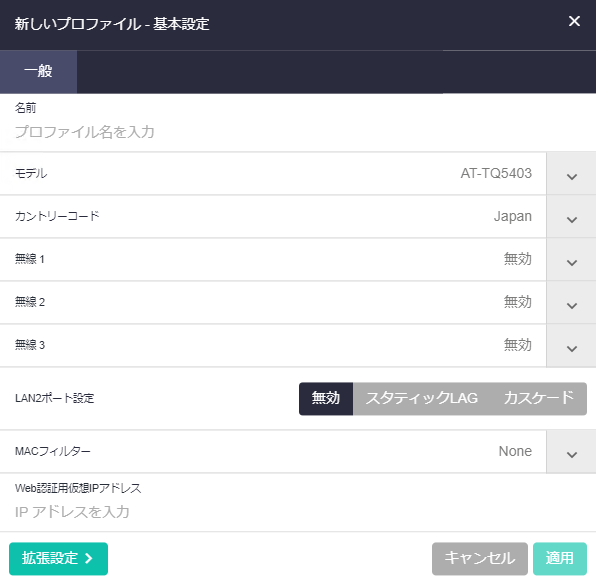The height and width of the screenshot is (585, 596).
Task: Select 無効 for LAN2ポート設定
Action: tap(326, 399)
